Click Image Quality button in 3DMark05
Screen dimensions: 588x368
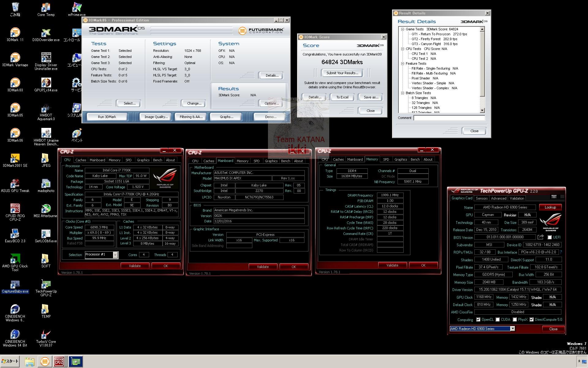tap(156, 117)
